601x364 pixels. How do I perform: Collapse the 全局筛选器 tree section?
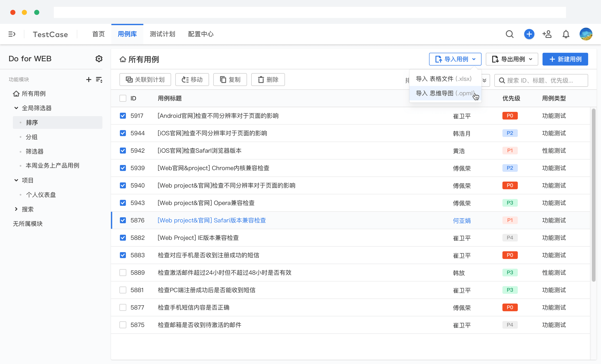(16, 108)
